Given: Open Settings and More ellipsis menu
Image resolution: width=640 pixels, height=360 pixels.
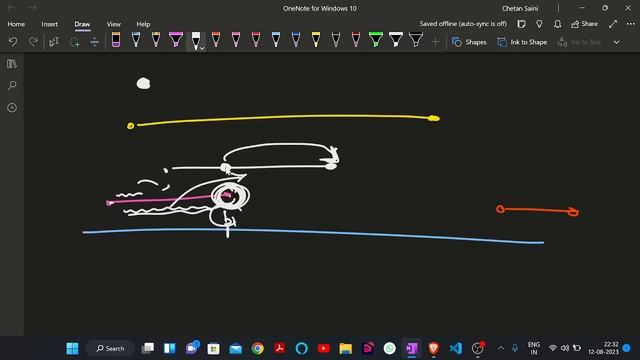Looking at the screenshot, I should tap(631, 24).
